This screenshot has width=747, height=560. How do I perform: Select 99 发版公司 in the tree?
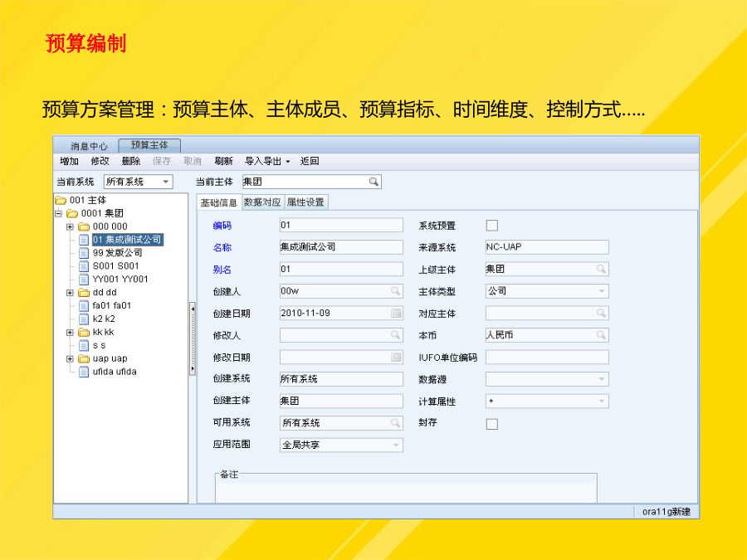pyautogui.click(x=117, y=253)
